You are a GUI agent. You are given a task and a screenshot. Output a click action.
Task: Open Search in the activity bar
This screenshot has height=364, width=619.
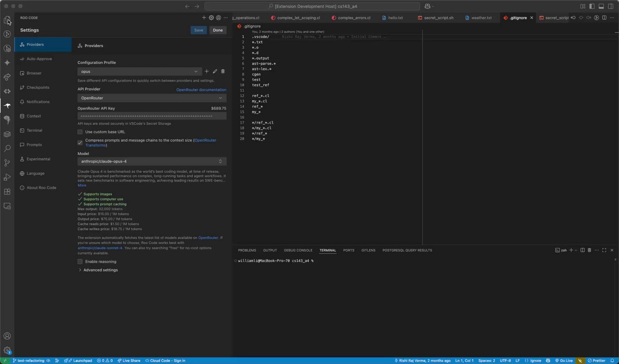point(7,148)
